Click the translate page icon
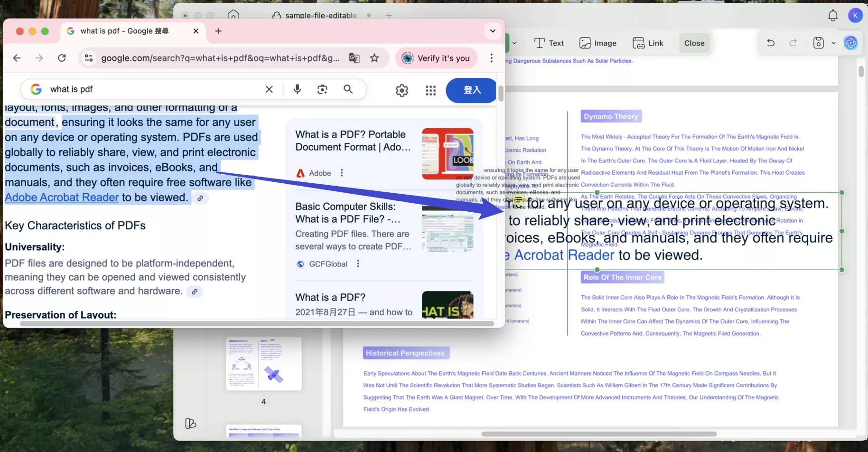 pyautogui.click(x=354, y=58)
